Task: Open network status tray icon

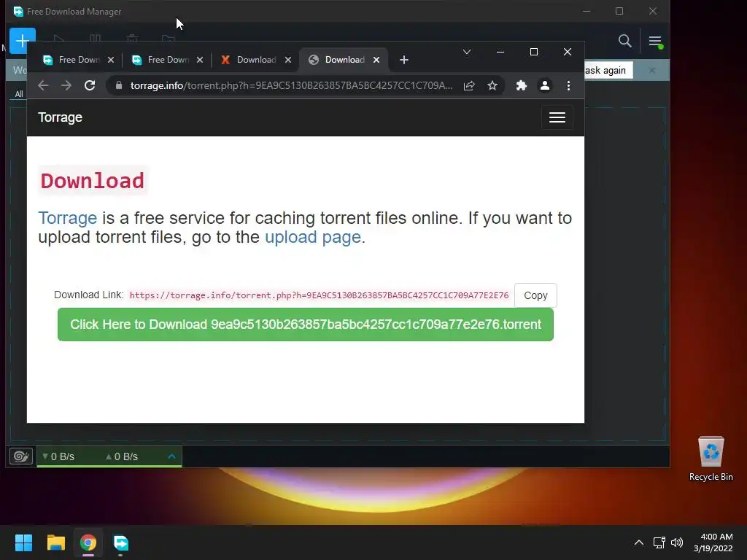Action: click(659, 542)
